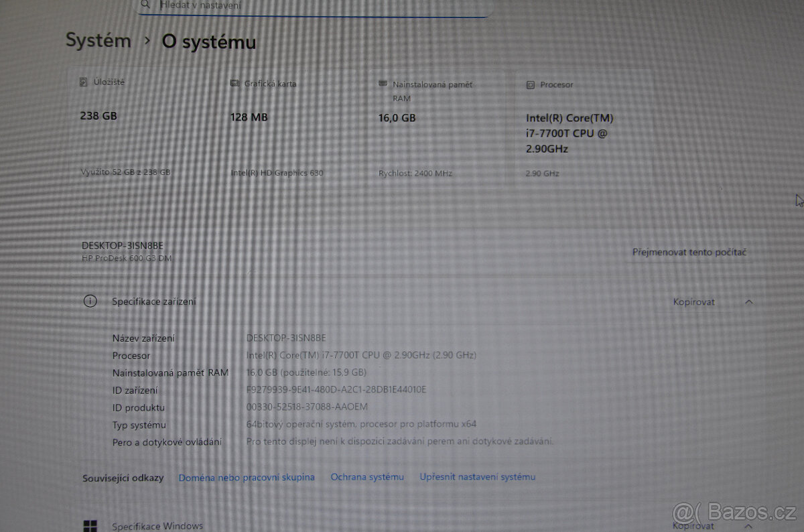804x532 pixels.
Task: Copy device specs with Kopírovat button
Action: [x=693, y=302]
